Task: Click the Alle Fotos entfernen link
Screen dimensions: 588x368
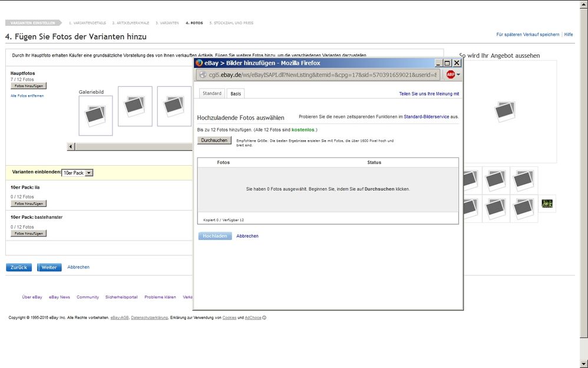Action: click(x=27, y=96)
